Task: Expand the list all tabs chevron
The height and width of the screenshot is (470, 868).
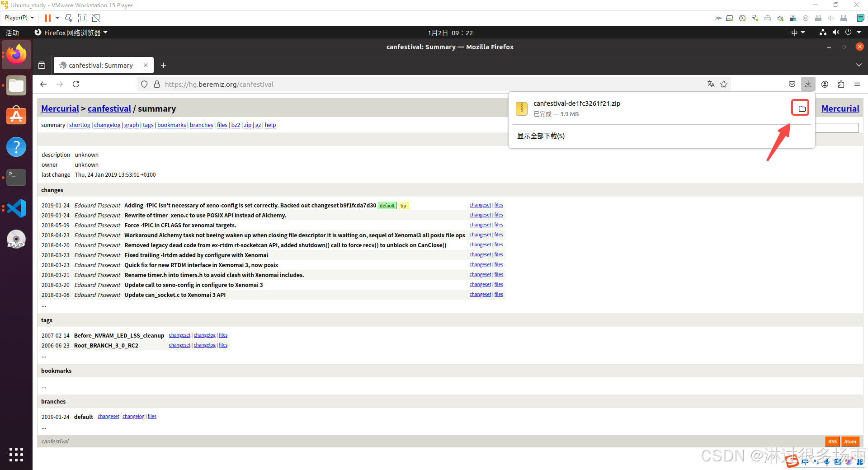Action: click(859, 66)
